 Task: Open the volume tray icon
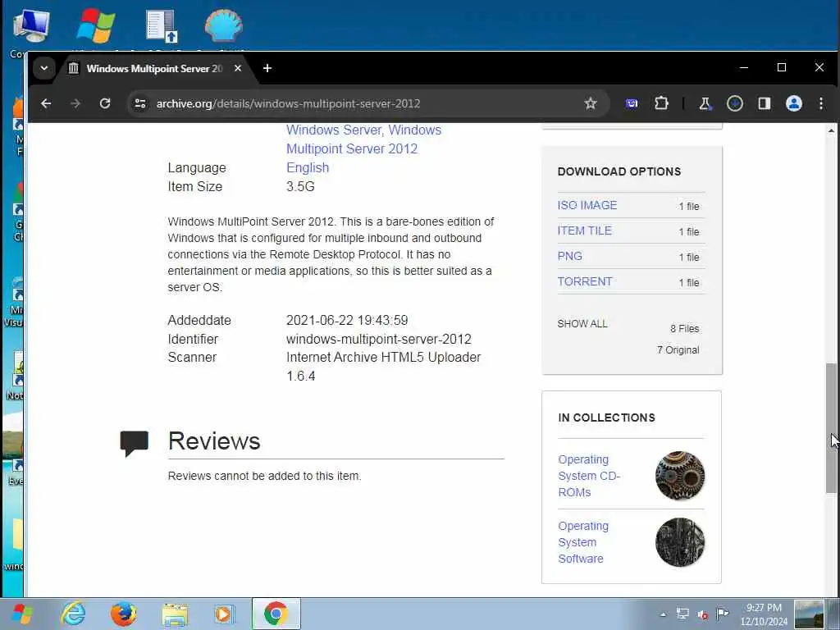703,614
